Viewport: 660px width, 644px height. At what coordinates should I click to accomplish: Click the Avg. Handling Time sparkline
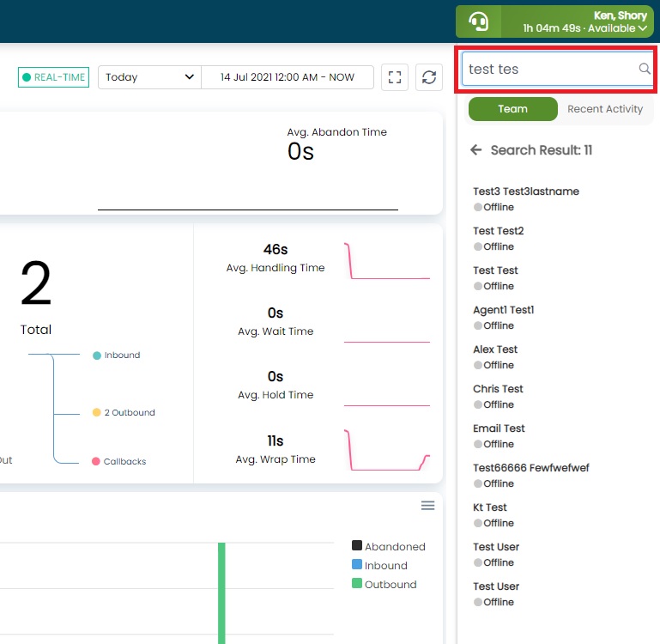(x=387, y=261)
